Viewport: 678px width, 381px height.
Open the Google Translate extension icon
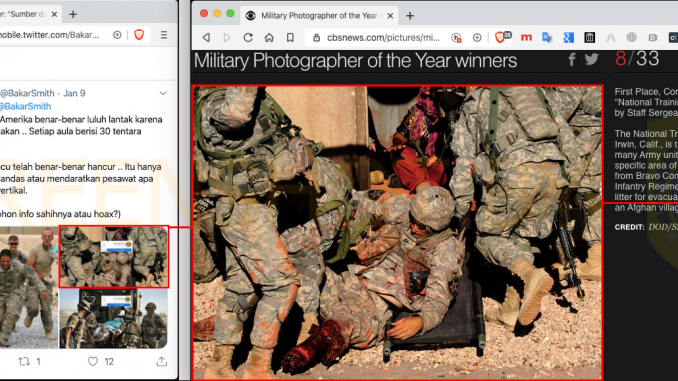pos(547,38)
